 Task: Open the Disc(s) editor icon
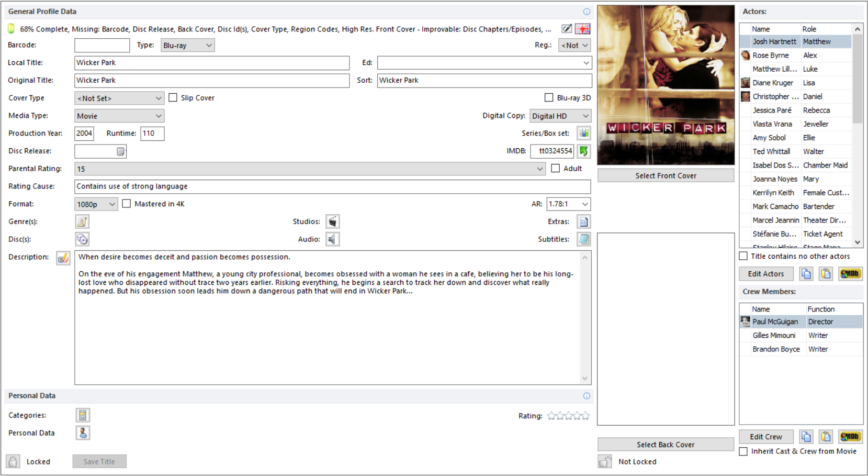click(82, 239)
